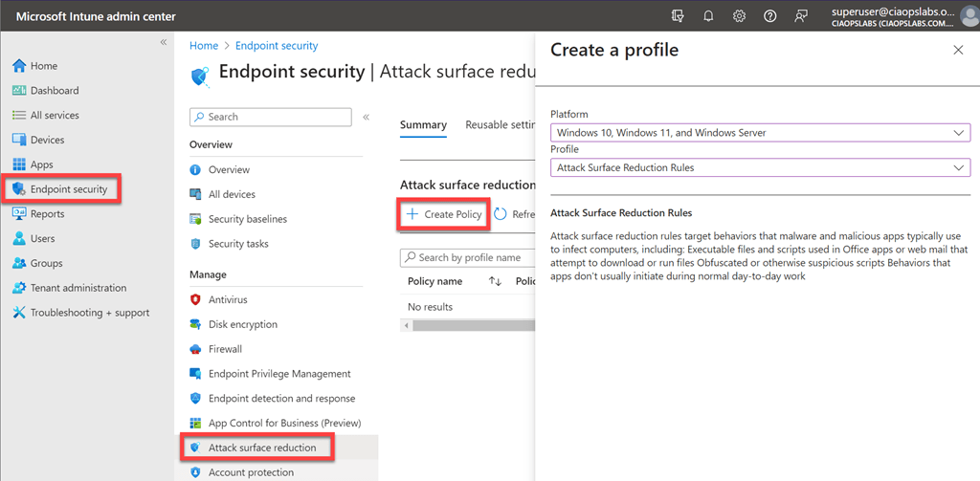Screen dimensions: 980x481
Task: Click the All services list icon
Action: (x=19, y=115)
